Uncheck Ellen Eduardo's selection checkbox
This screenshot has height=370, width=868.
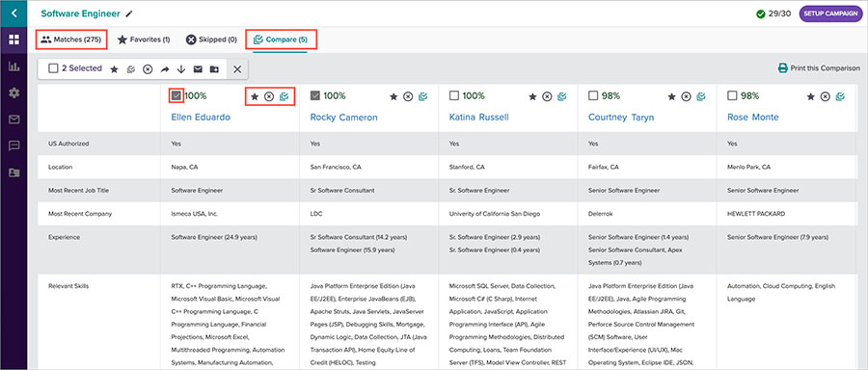(176, 96)
